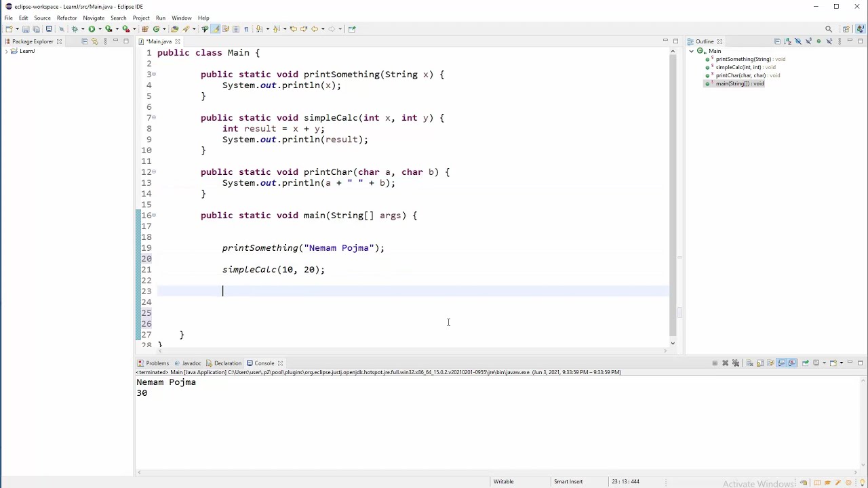Click the Save icon in toolbar
Screen dimensions: 868x488
[26, 28]
